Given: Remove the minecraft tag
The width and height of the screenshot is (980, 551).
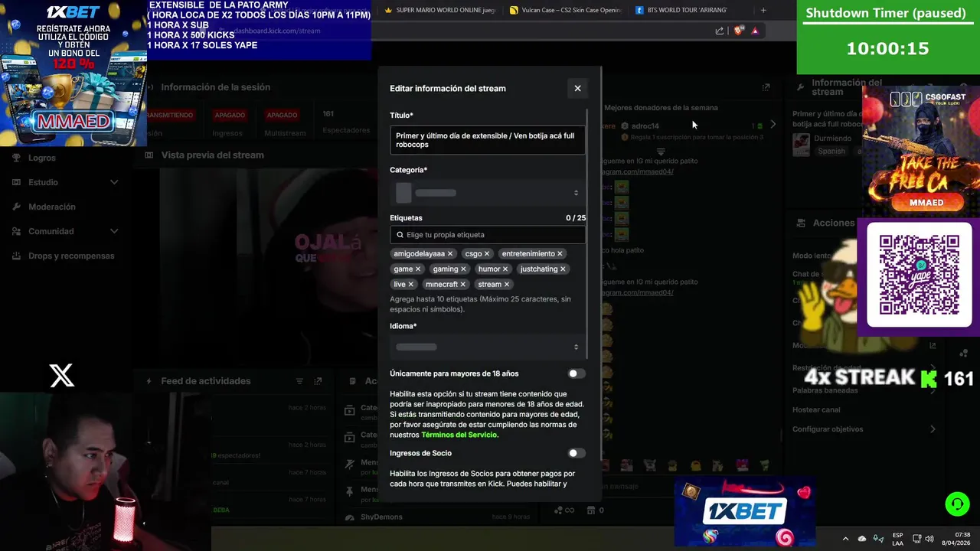Looking at the screenshot, I should pos(462,284).
